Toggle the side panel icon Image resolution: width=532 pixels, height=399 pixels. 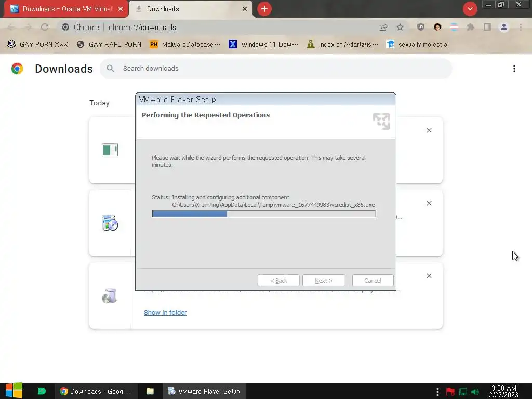click(x=487, y=27)
